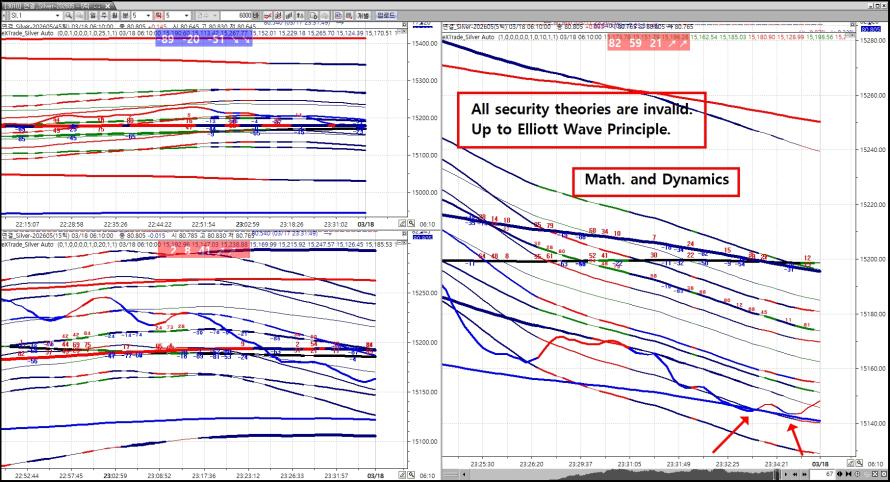Open the SI.1 symbol dropdown
890x482 pixels.
coord(58,15)
